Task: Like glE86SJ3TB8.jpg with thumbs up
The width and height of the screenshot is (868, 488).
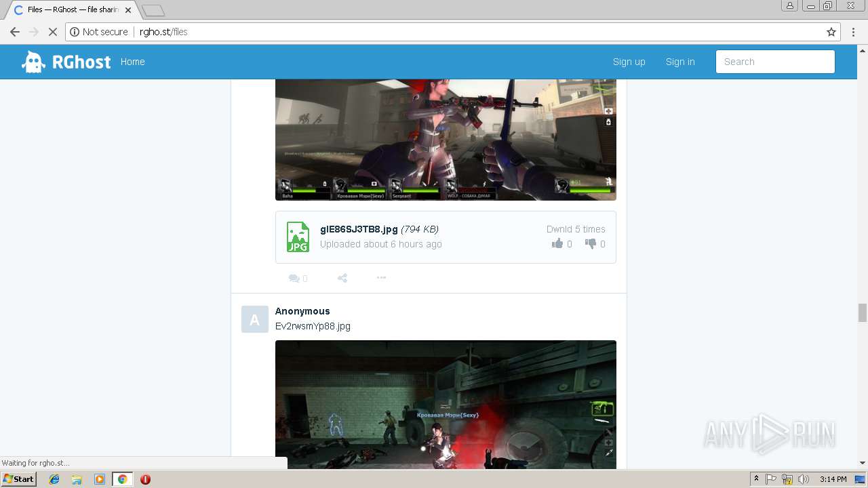Action: [557, 244]
